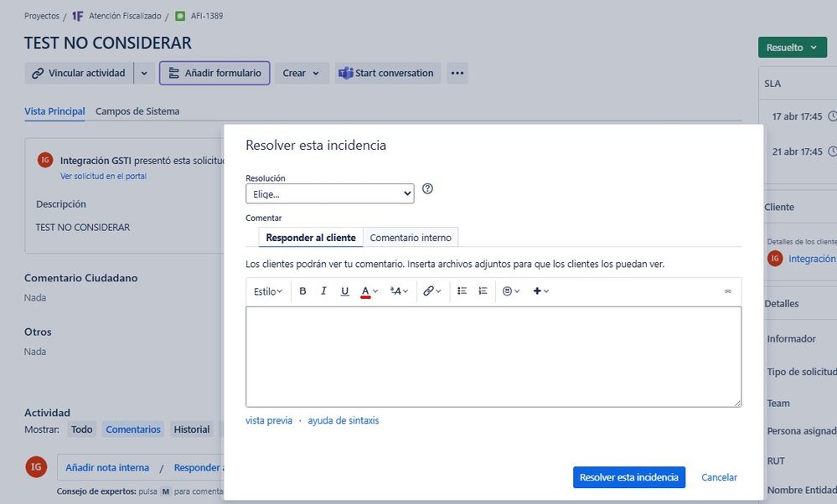This screenshot has width=837, height=504.
Task: Click Vincular actividad button
Action: tap(79, 73)
